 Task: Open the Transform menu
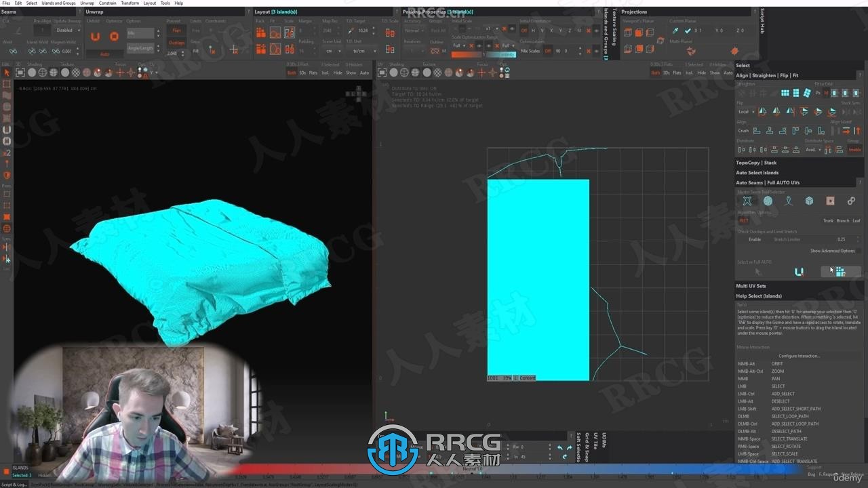tap(130, 3)
